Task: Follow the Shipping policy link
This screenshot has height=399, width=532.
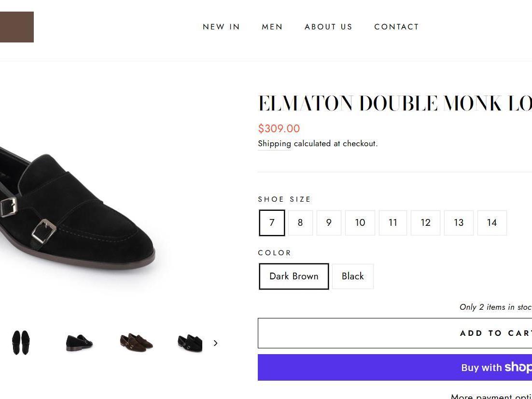Action: pos(274,144)
